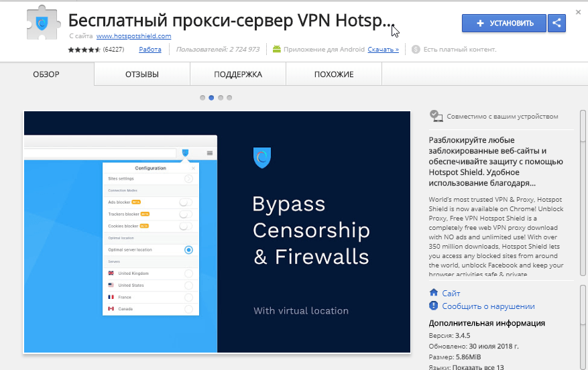This screenshot has width=588, height=370.
Task: Select the first carousel dot
Action: 202,98
